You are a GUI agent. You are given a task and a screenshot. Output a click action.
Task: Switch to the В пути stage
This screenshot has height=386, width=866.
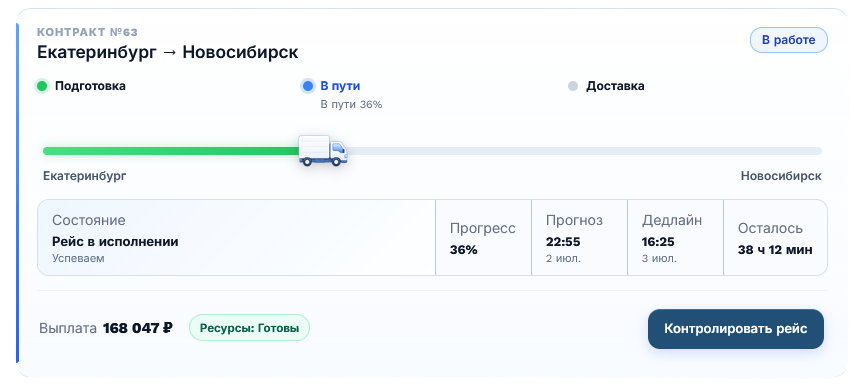[x=340, y=86]
